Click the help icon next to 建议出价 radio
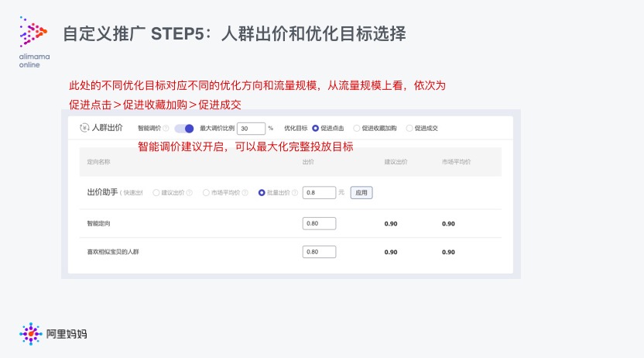The width and height of the screenshot is (644, 358). [190, 193]
